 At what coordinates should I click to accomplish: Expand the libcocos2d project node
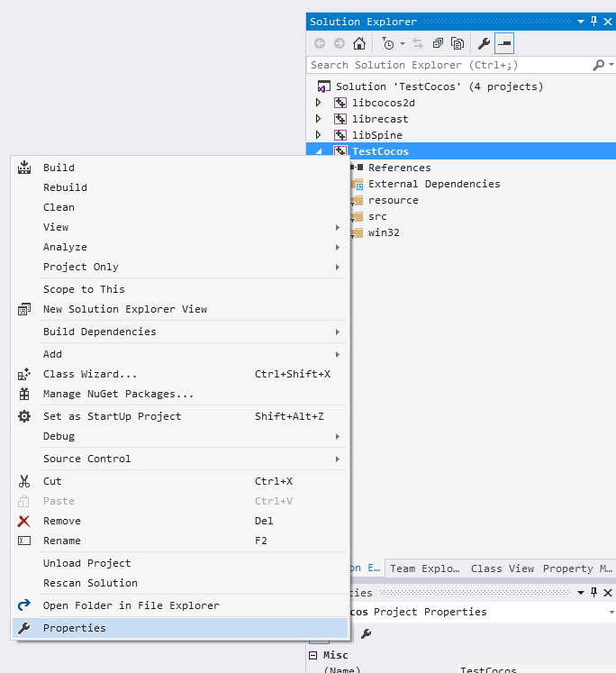318,103
